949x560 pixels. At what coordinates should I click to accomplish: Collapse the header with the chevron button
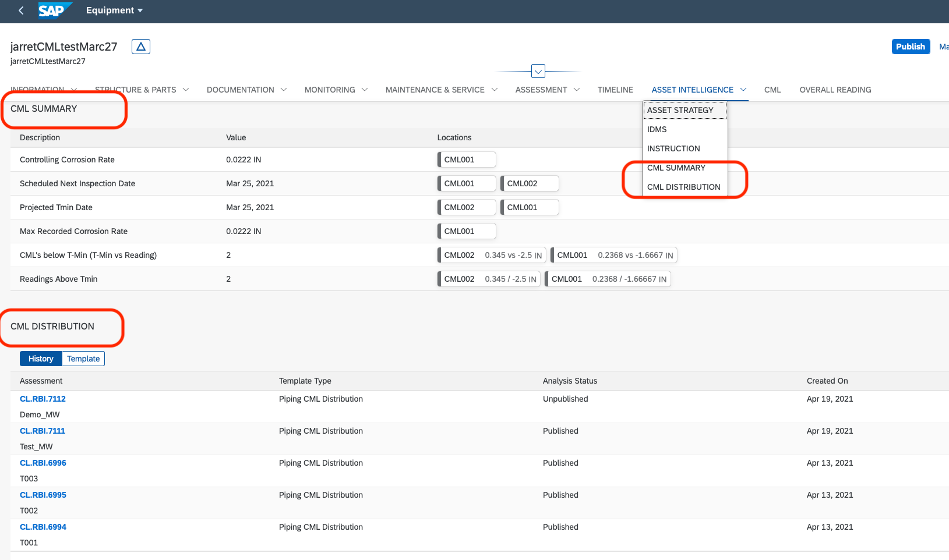coord(538,72)
